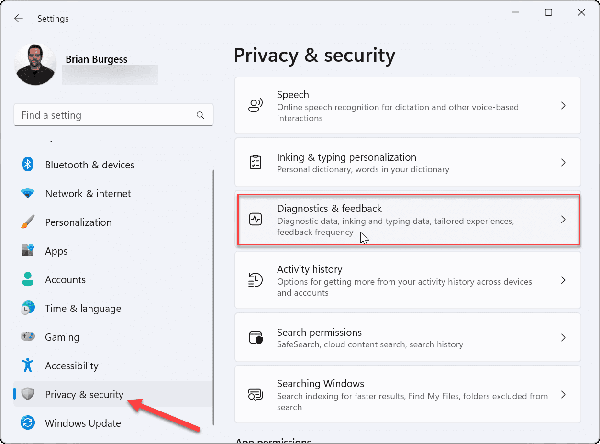The image size is (600, 444).
Task: Expand the Activity history chevron
Action: tap(563, 282)
